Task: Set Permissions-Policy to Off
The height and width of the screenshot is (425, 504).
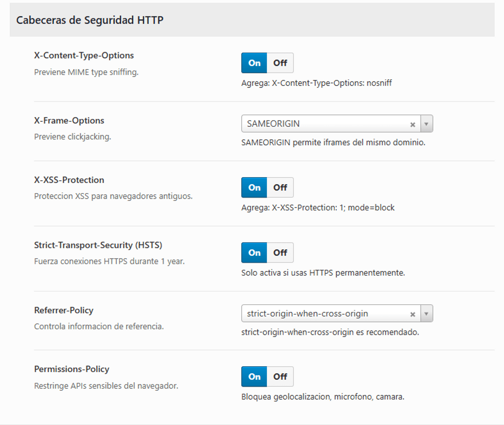Action: [280, 377]
